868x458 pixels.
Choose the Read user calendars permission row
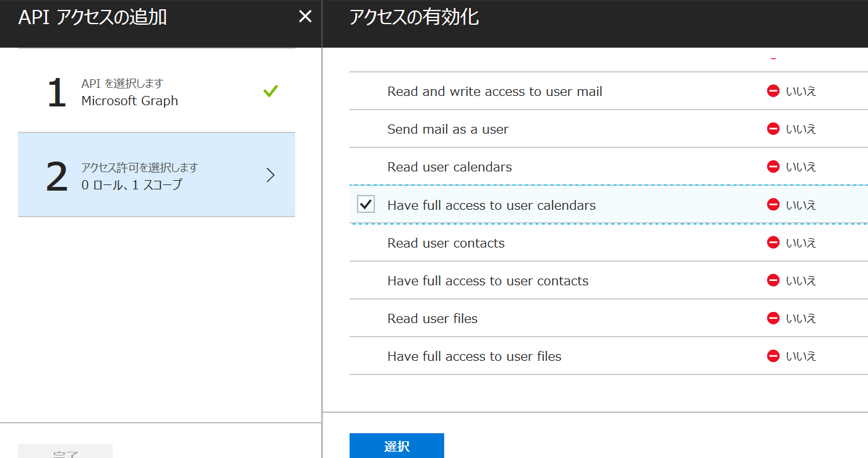click(x=450, y=167)
